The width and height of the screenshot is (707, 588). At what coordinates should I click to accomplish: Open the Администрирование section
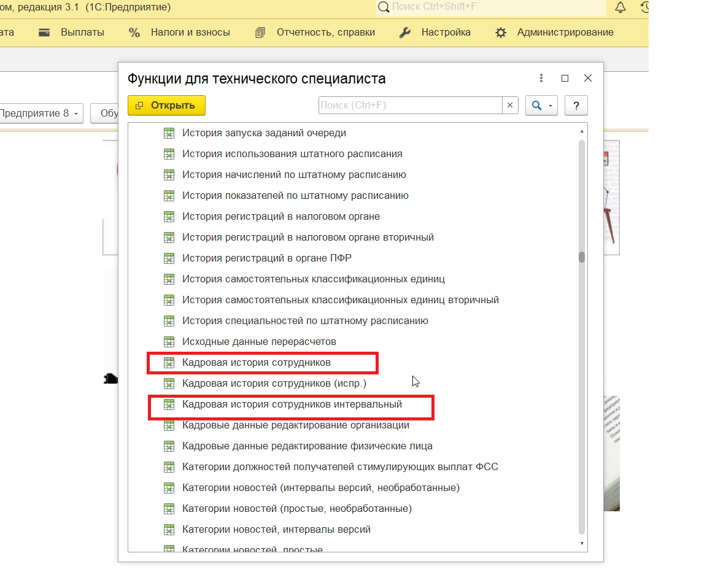(565, 33)
